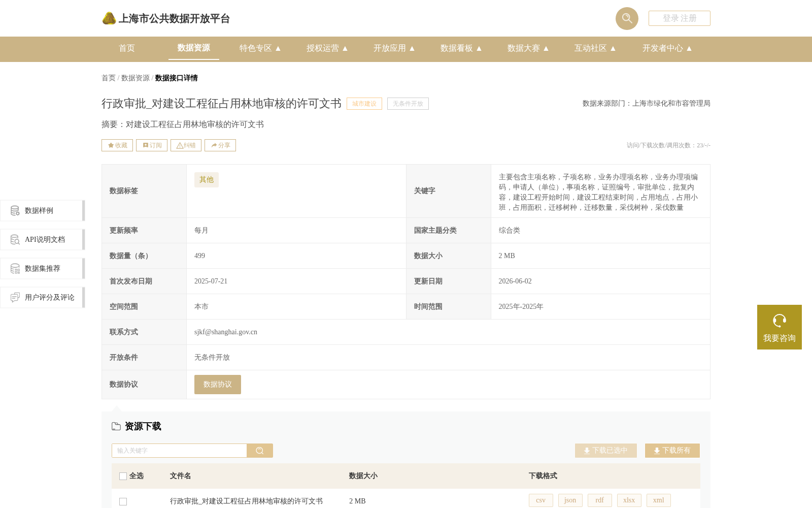Click the 我要咨询 headset icon
Screen dimensions: 812x508
780,321
